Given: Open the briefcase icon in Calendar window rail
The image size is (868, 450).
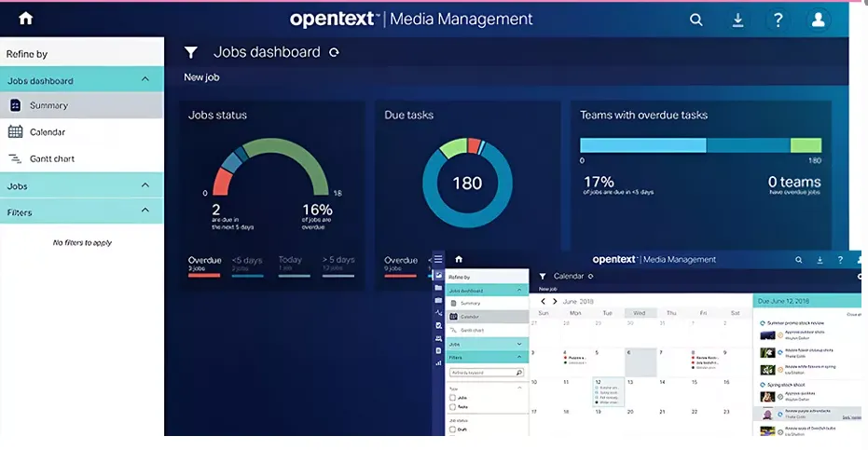Looking at the screenshot, I should [438, 301].
